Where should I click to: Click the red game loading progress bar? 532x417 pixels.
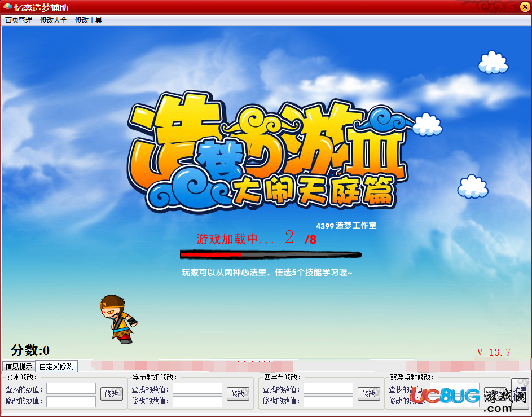tap(271, 254)
